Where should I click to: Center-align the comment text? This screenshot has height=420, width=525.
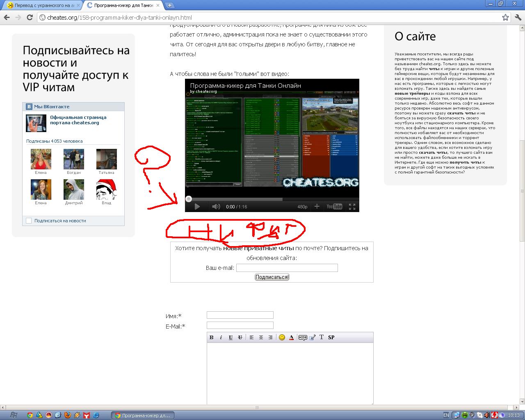pyautogui.click(x=261, y=337)
